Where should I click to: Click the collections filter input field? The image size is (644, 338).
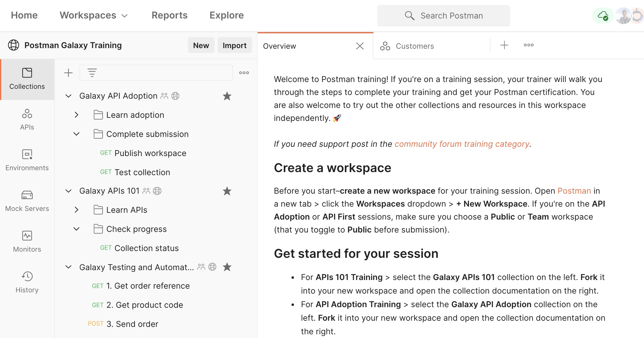[x=156, y=73]
